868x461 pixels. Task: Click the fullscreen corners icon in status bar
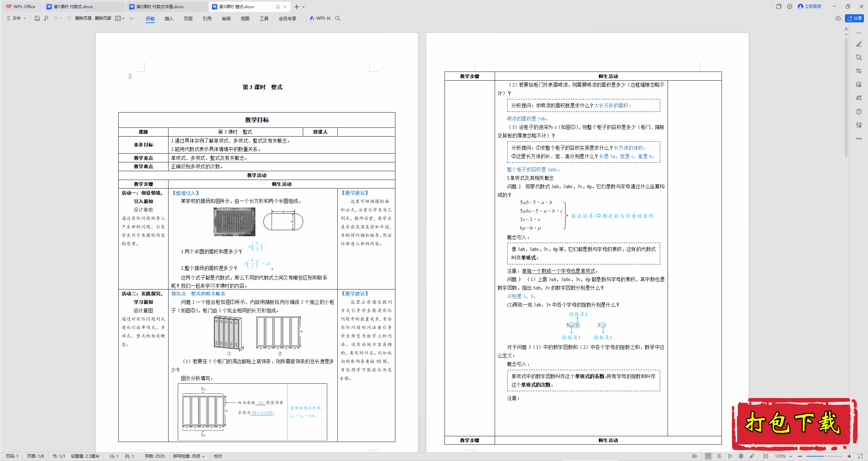click(860, 456)
